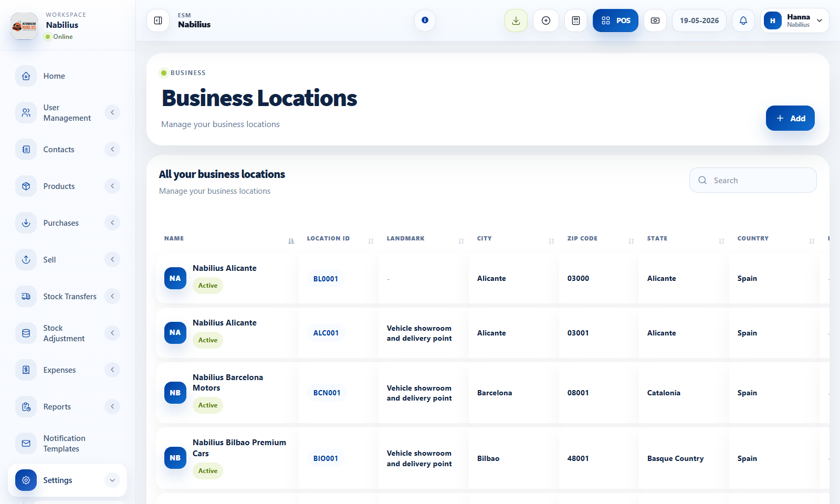Click the Reports sidebar icon
Viewport: 840px width, 504px height.
click(26, 406)
